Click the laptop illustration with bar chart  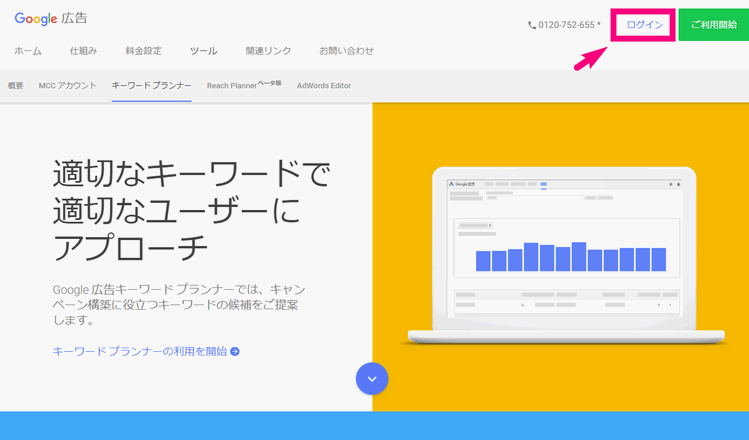pos(566,256)
